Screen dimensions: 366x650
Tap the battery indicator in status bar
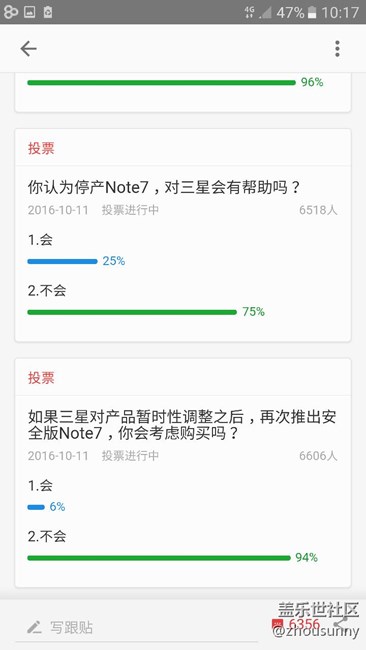312,12
